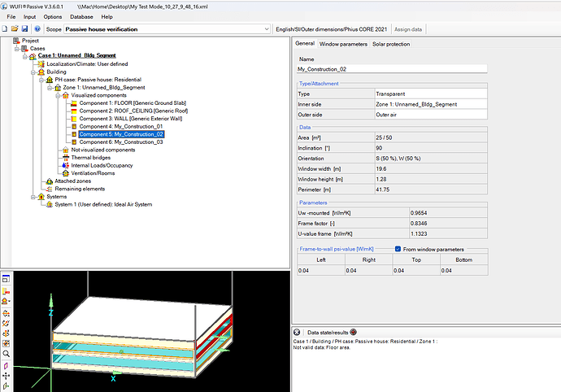
Task: Click the Uw-mounted value 0.9654
Action: click(448, 212)
